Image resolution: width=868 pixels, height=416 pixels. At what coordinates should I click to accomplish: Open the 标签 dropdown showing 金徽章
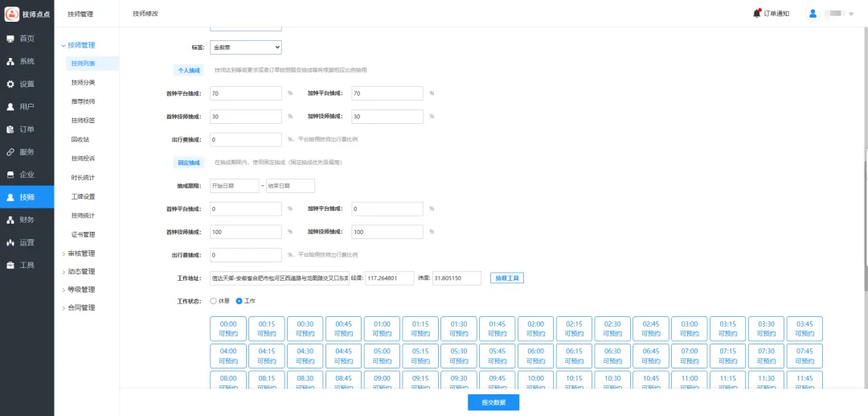point(245,47)
